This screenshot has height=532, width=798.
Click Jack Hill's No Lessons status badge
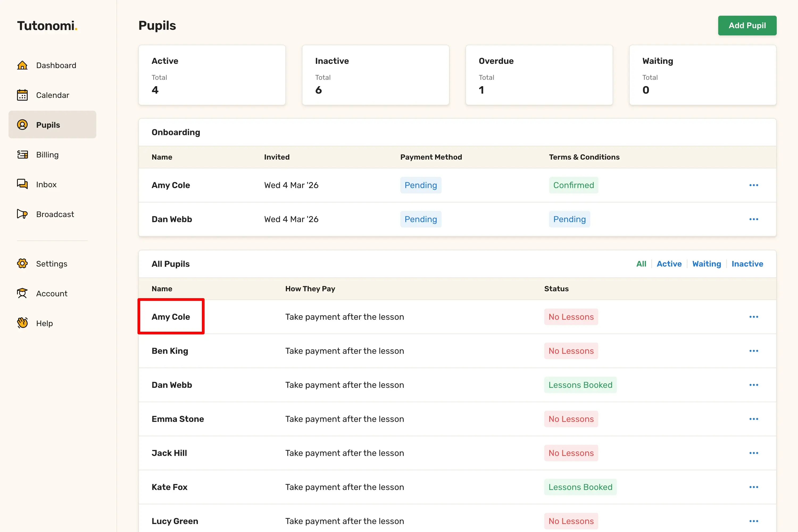[571, 453]
